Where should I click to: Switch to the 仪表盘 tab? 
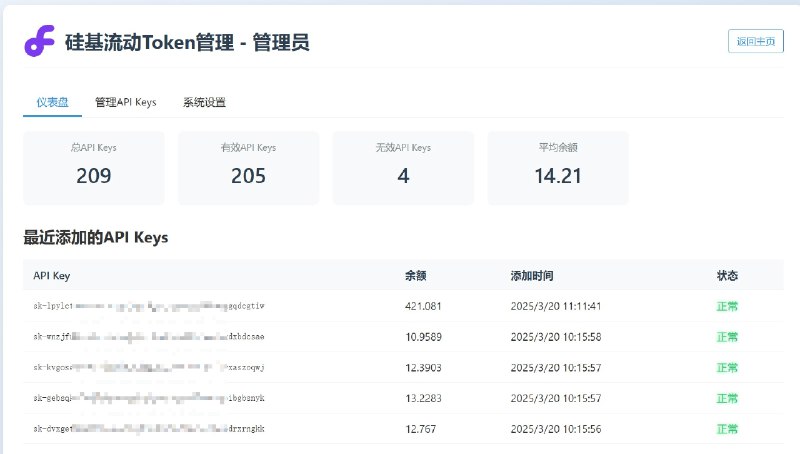click(52, 102)
